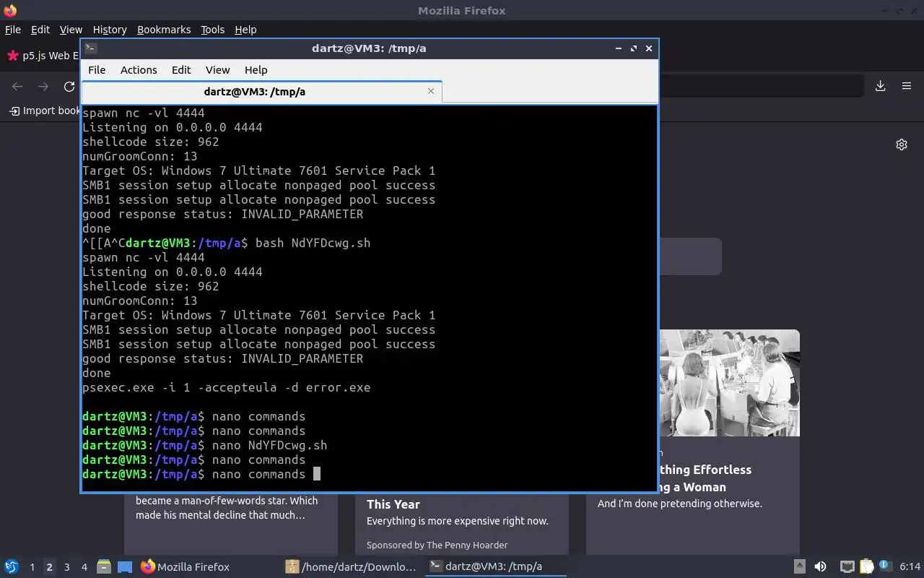Open Firefox Help menu
Screen dimensions: 924x578
[x=245, y=30]
